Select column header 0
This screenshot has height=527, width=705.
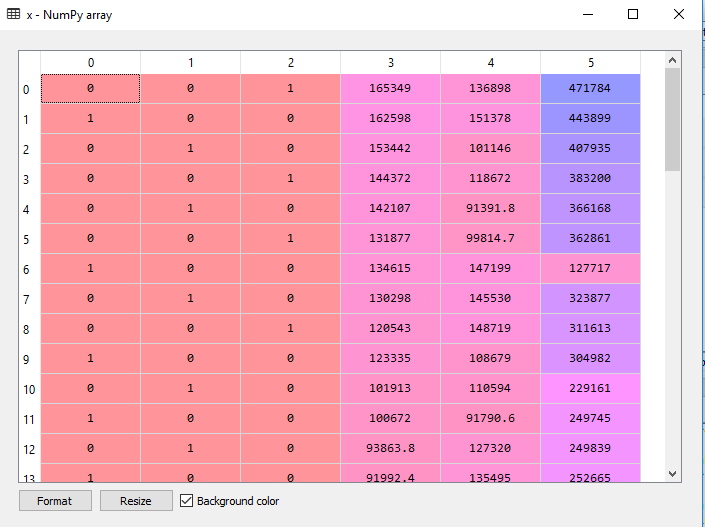(x=90, y=62)
